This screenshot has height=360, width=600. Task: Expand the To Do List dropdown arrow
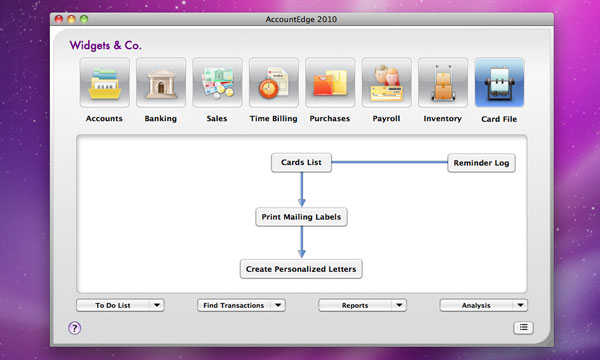pos(157,305)
